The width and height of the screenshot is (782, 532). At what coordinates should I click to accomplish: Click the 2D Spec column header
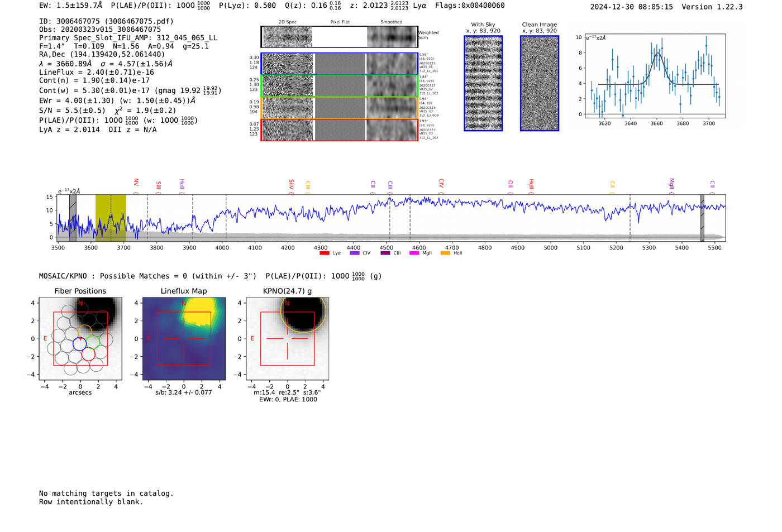288,22
